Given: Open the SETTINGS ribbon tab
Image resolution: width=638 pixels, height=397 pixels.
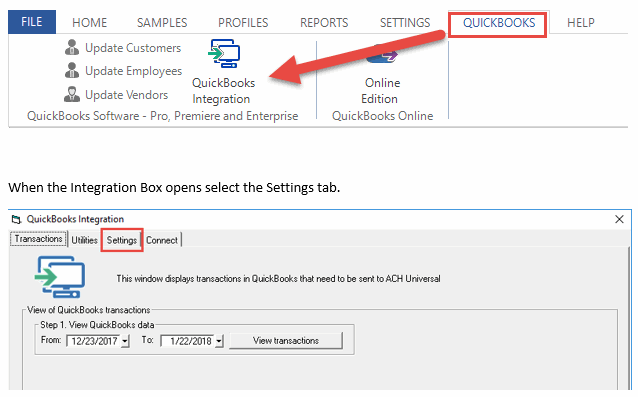Looking at the screenshot, I should click(x=405, y=23).
